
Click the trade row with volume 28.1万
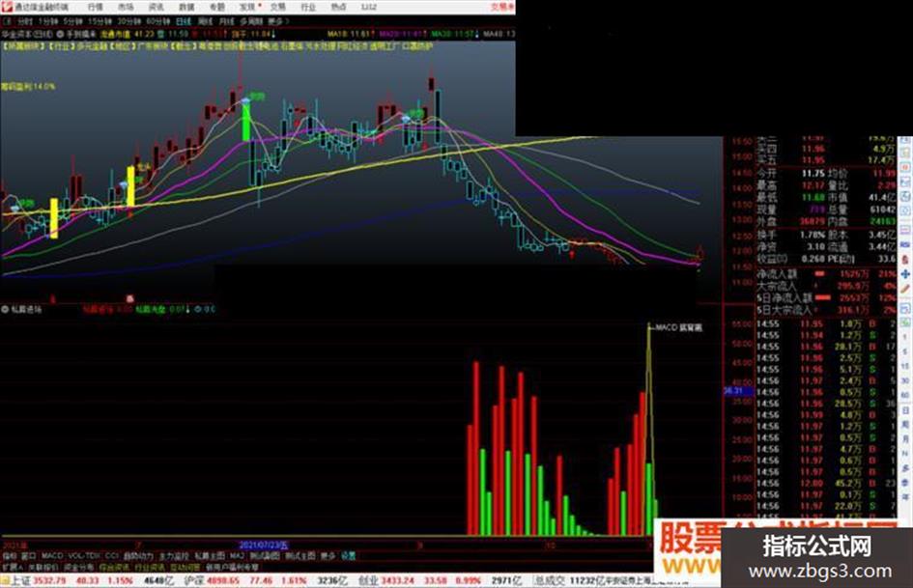click(826, 347)
